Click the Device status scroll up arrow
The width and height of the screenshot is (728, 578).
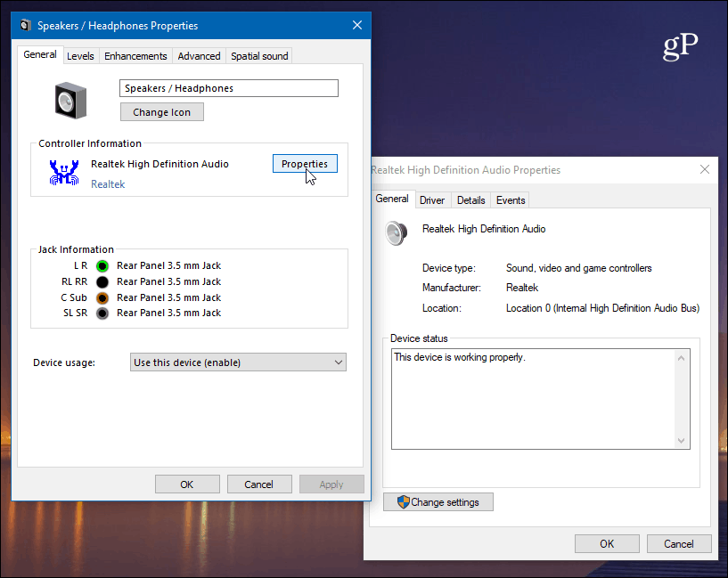tap(681, 358)
